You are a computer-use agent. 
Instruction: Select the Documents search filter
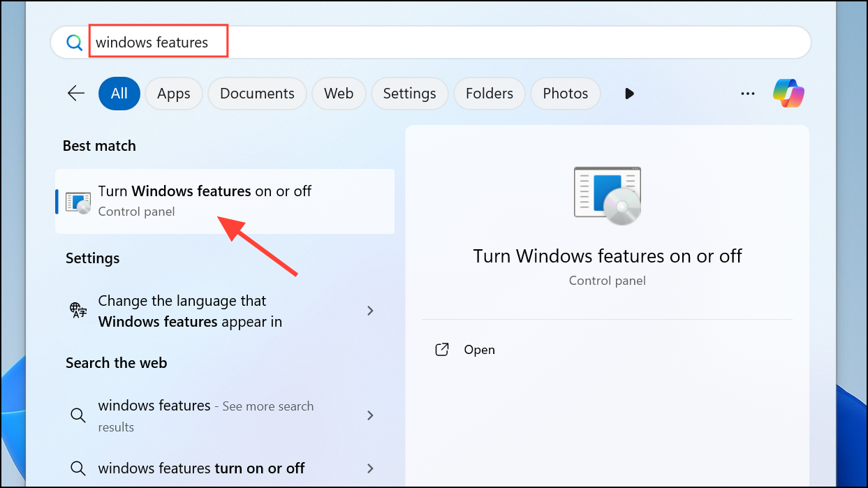point(257,93)
